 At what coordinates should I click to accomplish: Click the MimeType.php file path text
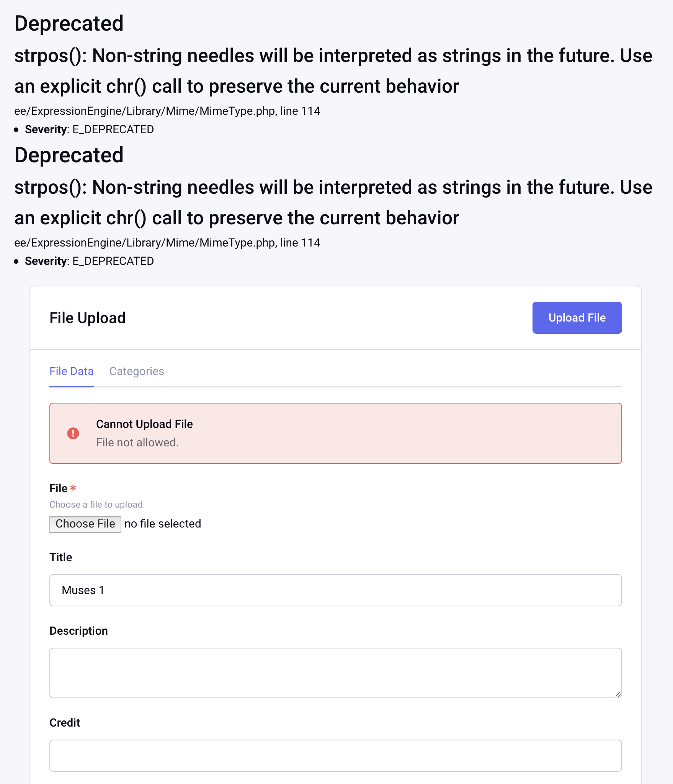(167, 111)
